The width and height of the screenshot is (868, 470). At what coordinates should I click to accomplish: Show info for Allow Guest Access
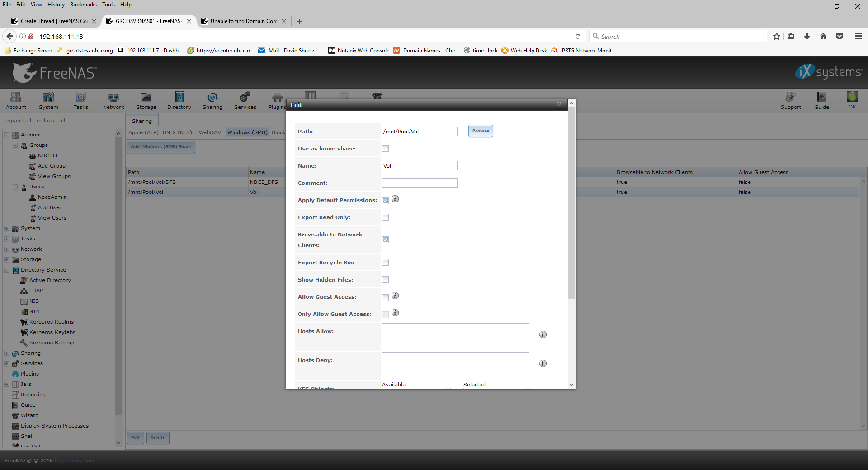click(395, 296)
